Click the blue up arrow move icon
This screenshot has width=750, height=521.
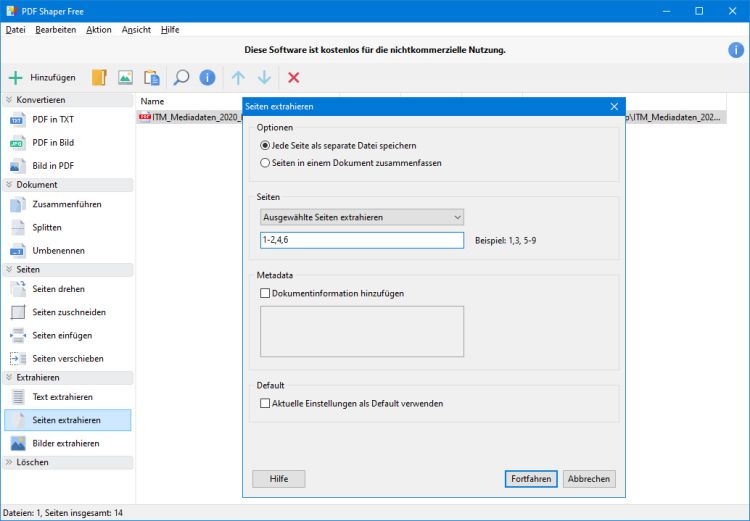pyautogui.click(x=238, y=77)
